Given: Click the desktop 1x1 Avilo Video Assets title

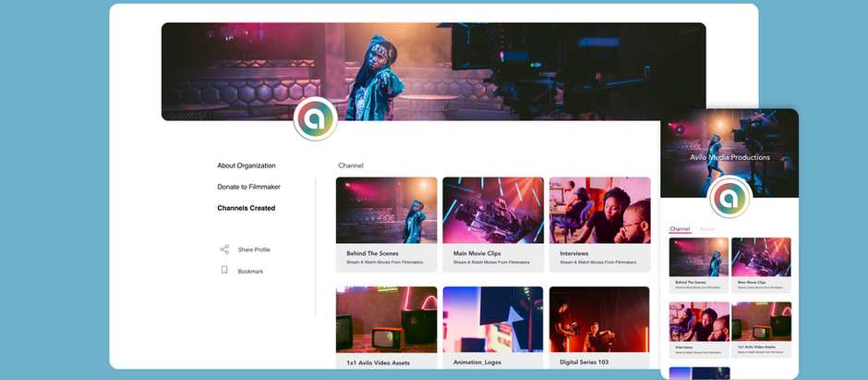Looking at the screenshot, I should [x=378, y=362].
